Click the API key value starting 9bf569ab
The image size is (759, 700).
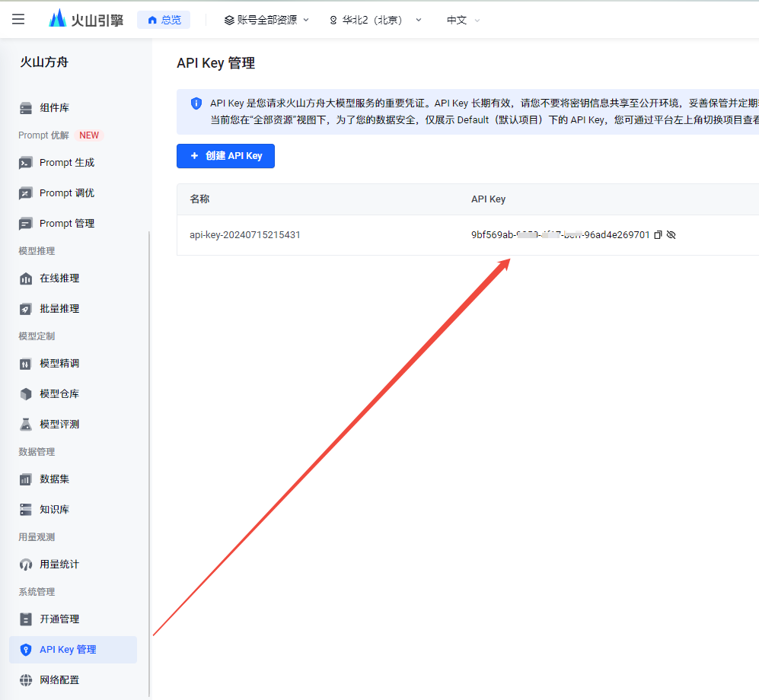[560, 235]
